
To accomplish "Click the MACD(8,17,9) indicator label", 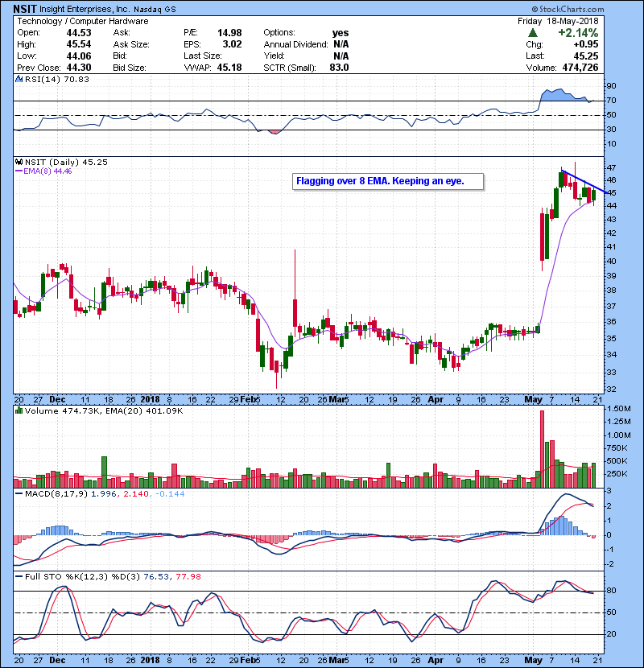I will 56,494.
